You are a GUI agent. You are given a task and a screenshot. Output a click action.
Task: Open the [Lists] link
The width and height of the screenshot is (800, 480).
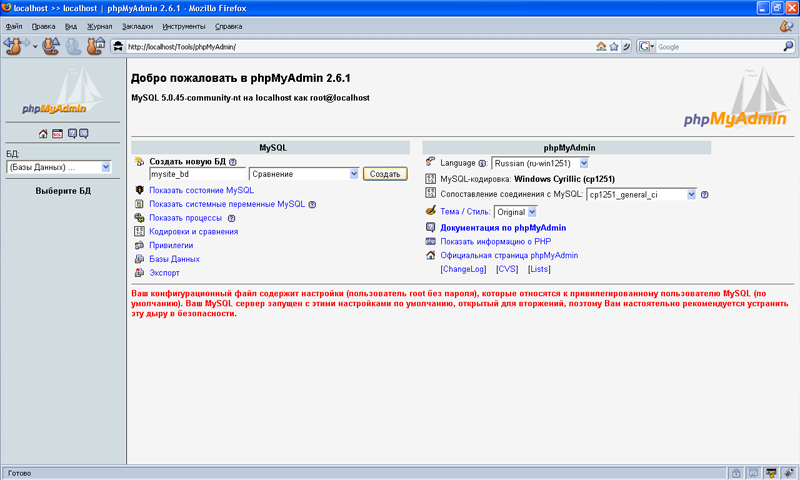click(x=539, y=269)
